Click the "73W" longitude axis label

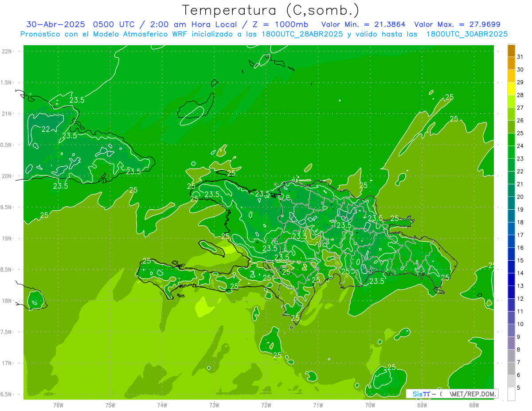(x=214, y=405)
